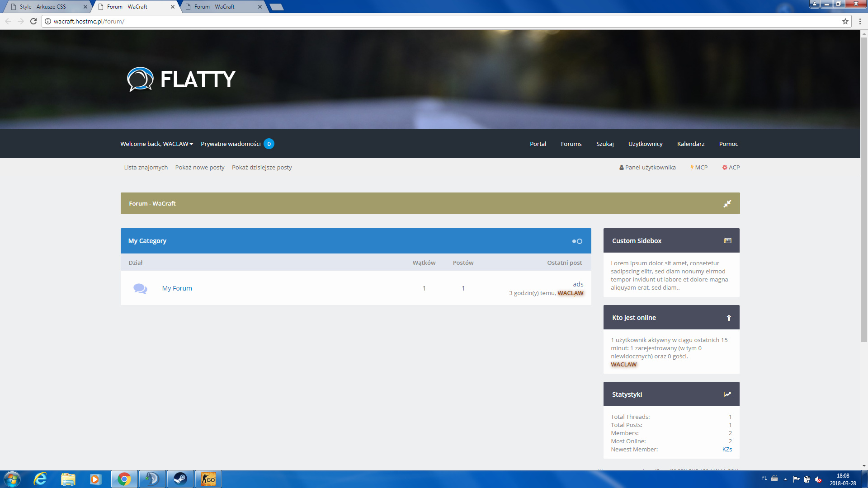This screenshot has height=488, width=868.
Task: Open Prywatne wiadomości messages counter
Action: click(x=269, y=144)
